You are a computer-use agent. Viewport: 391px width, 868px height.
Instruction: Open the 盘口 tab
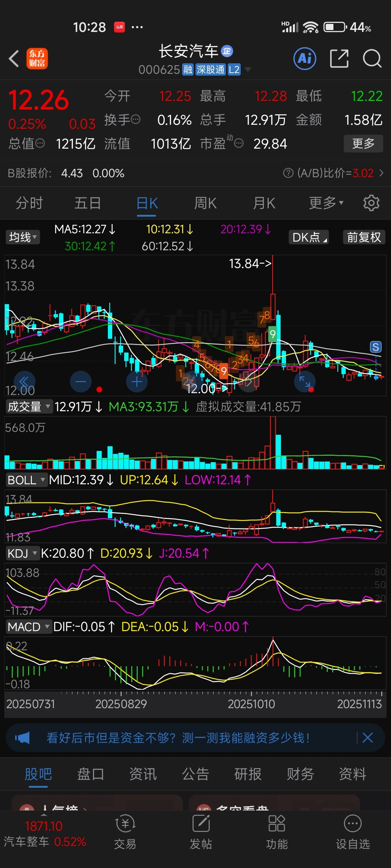coord(91,774)
